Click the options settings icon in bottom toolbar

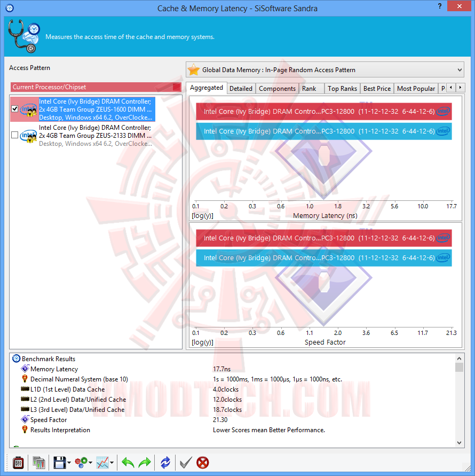tap(18, 463)
